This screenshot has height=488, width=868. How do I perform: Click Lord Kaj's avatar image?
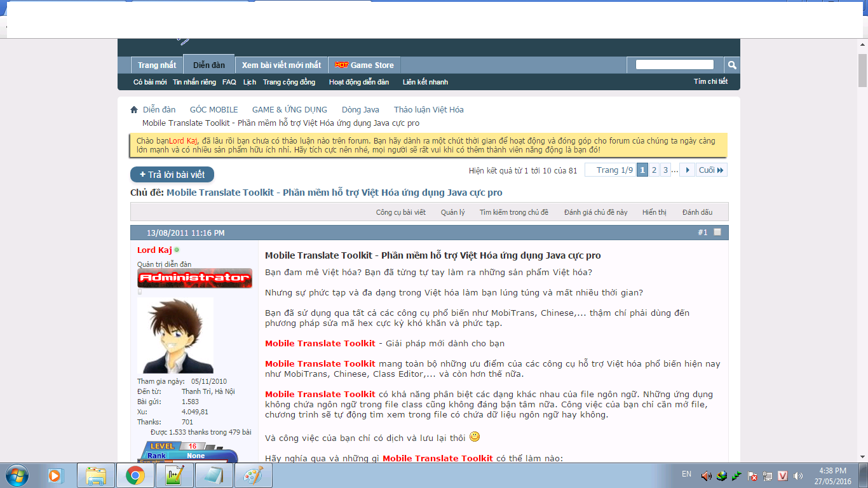(175, 335)
